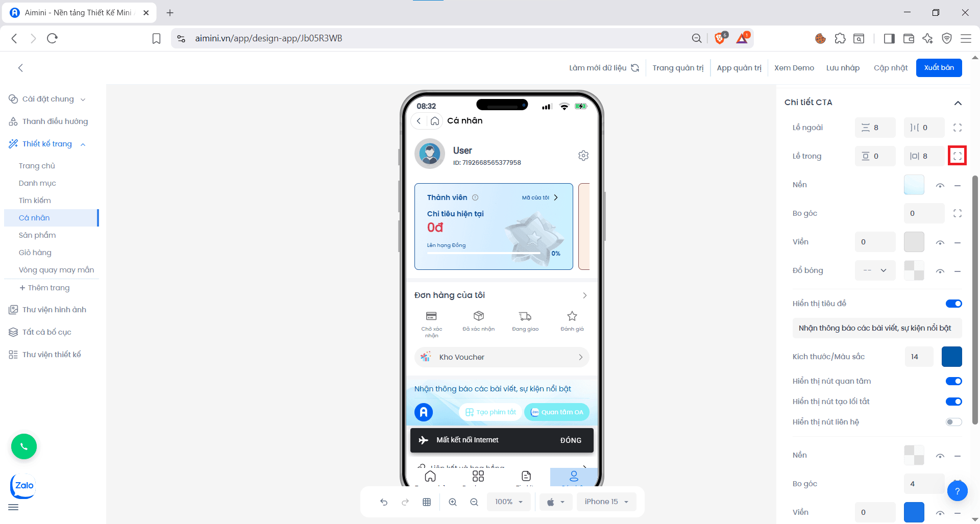
Task: Collapse the Chi tiết CTA panel
Action: click(x=958, y=102)
